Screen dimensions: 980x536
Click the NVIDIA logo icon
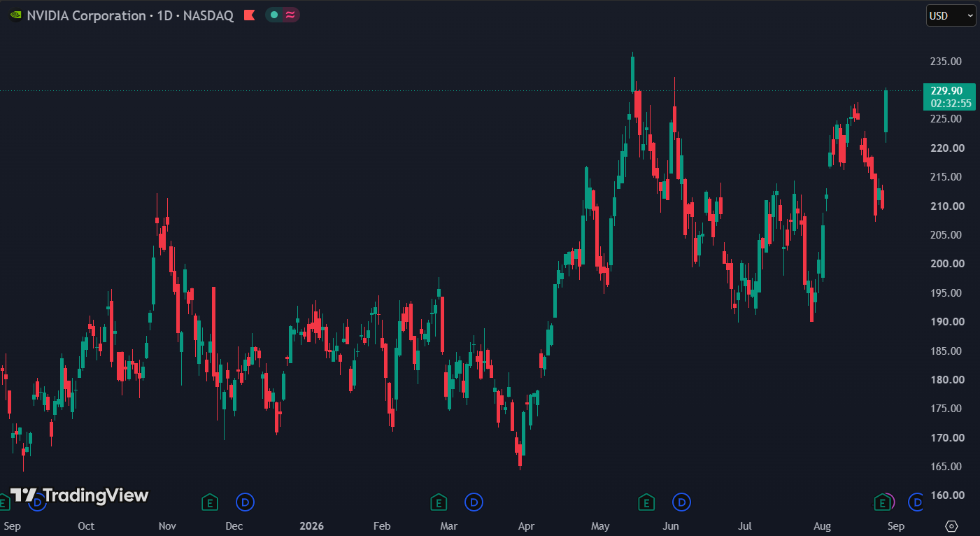(15, 15)
